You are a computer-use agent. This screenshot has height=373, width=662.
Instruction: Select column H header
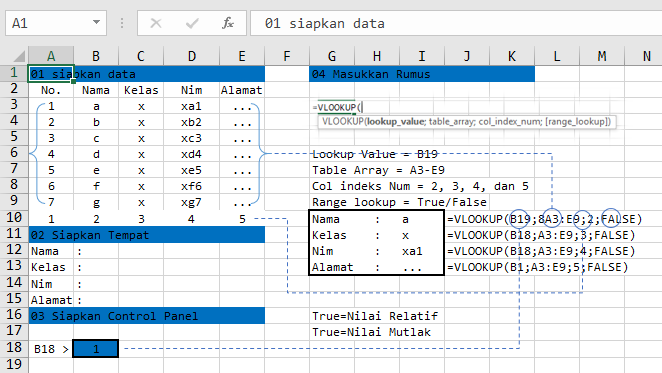[377, 56]
